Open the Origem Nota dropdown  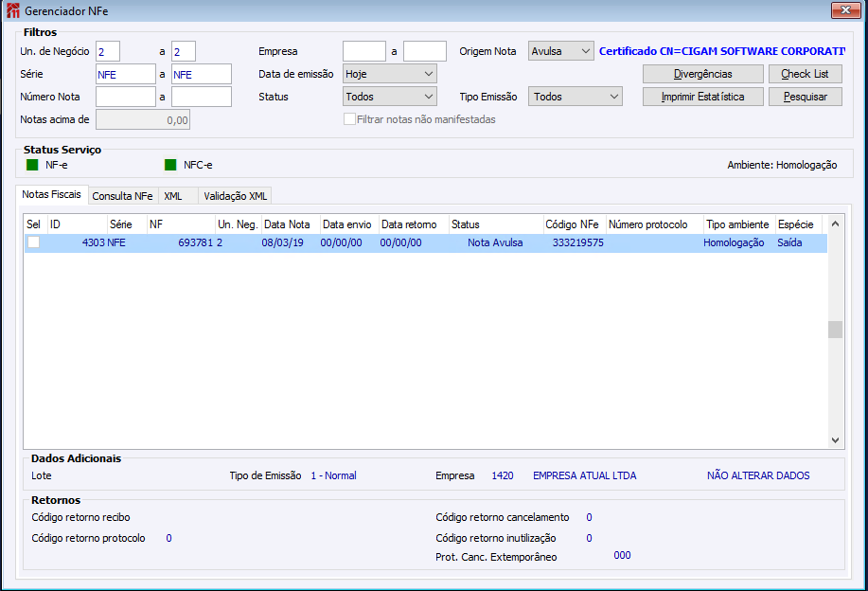tap(560, 51)
